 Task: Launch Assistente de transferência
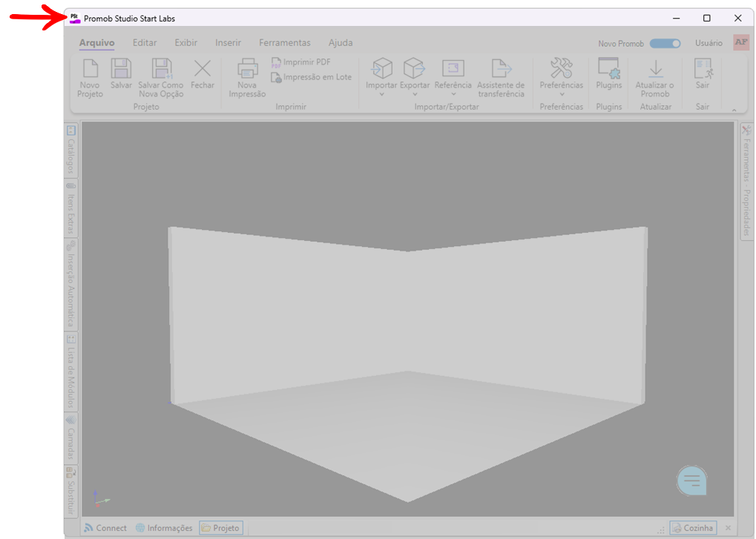(501, 78)
